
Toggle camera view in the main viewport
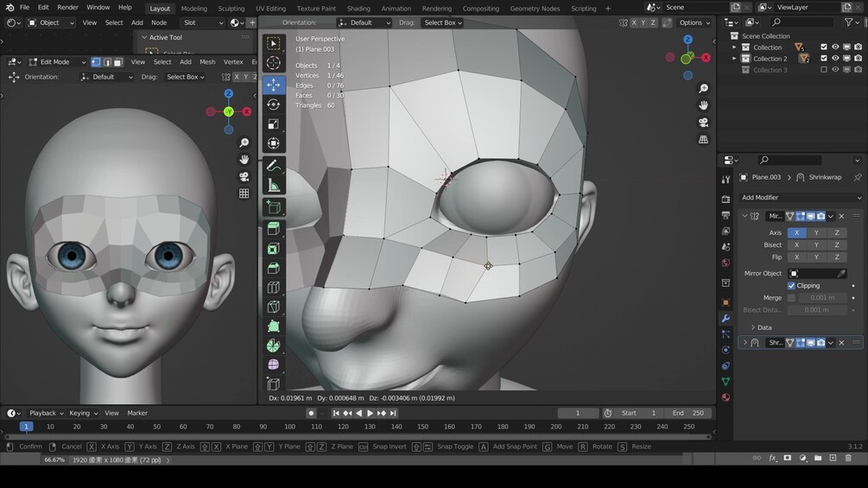(703, 122)
